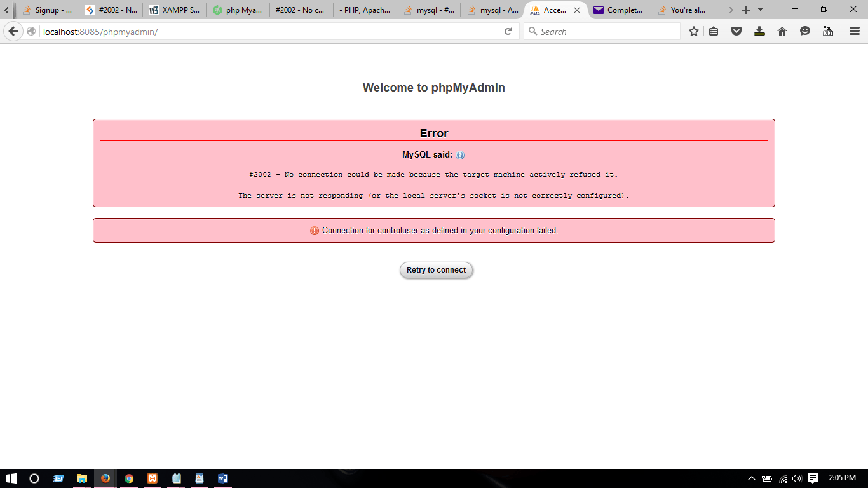Click the taskbar clock showing 2:05 PM
Screen dimensions: 868x488
click(843, 478)
